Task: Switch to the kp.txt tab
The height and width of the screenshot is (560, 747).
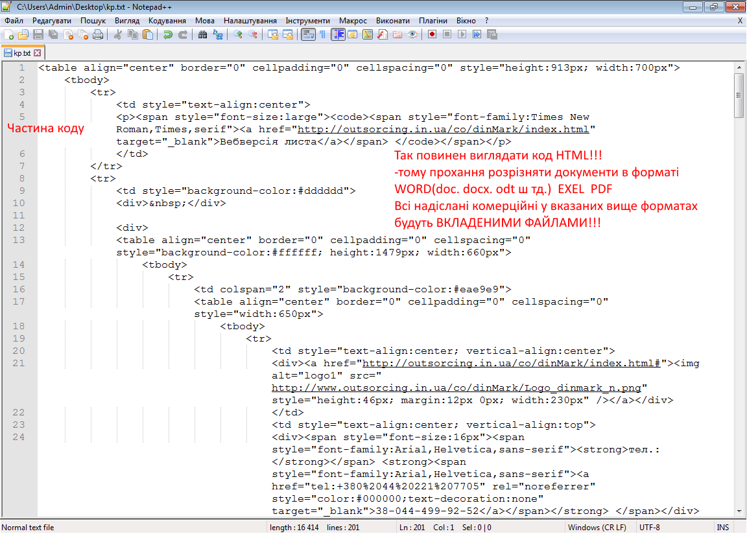Action: pos(21,53)
